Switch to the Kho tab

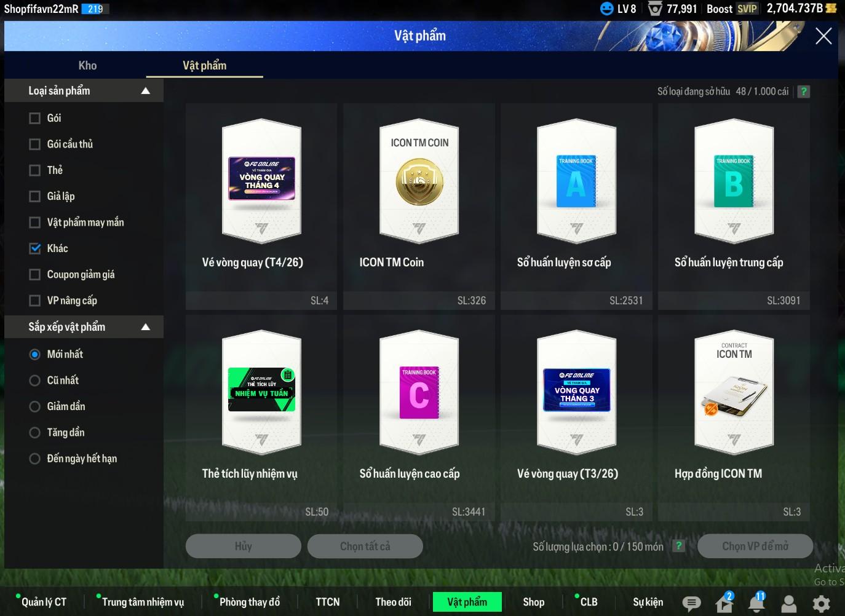87,65
